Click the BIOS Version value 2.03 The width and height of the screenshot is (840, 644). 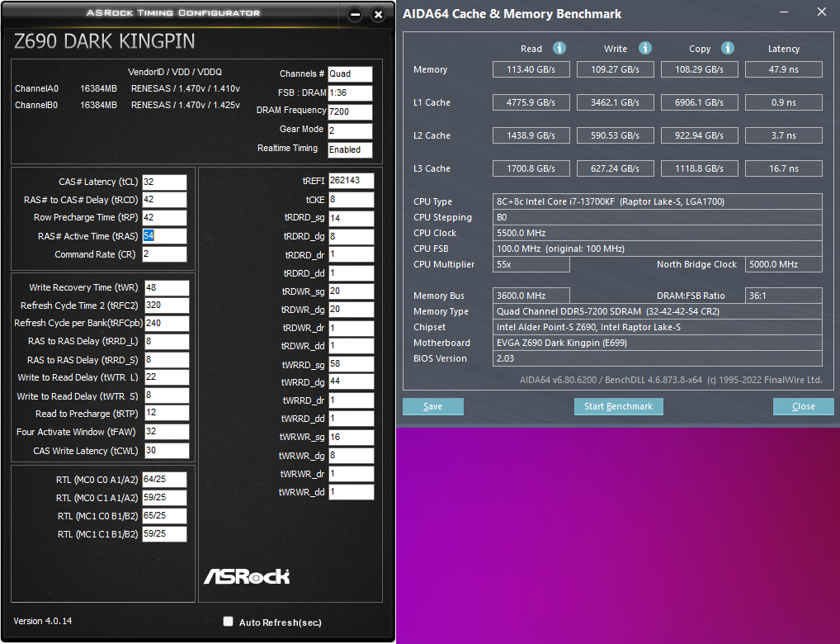658,358
